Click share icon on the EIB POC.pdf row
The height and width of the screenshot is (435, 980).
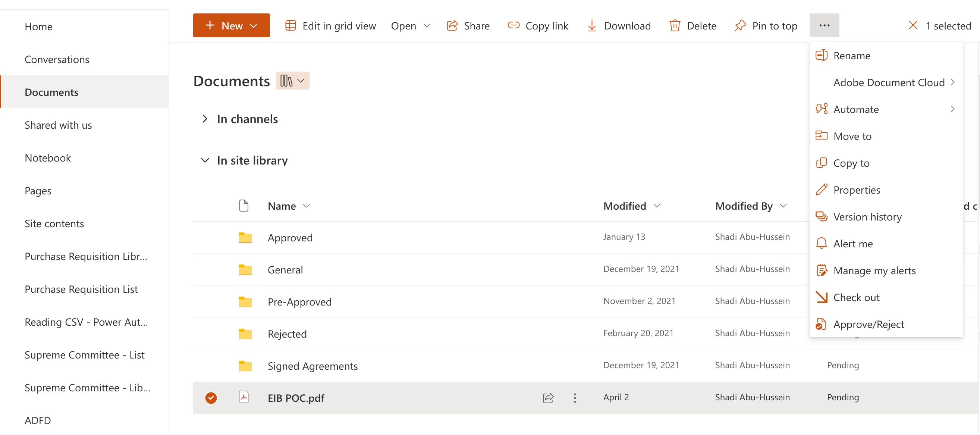tap(548, 398)
